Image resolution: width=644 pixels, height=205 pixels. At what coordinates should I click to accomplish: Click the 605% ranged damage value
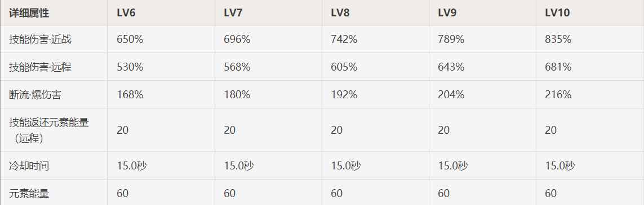344,67
